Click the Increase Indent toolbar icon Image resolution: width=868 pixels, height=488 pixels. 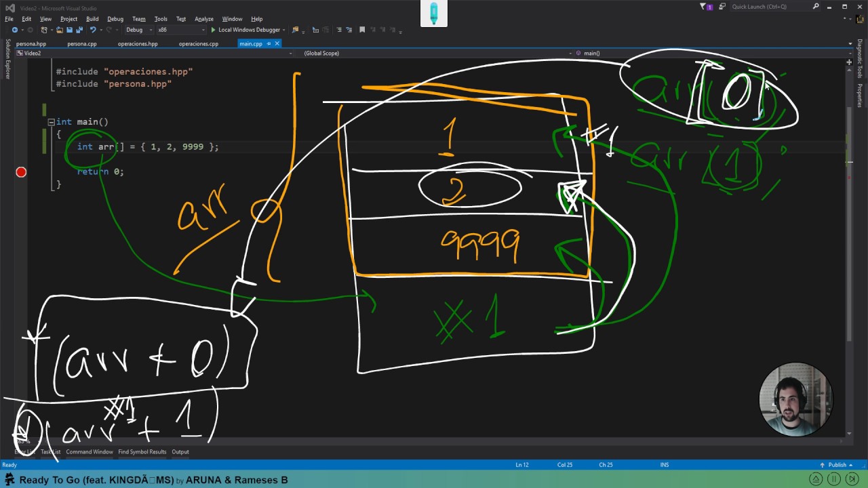(x=326, y=30)
